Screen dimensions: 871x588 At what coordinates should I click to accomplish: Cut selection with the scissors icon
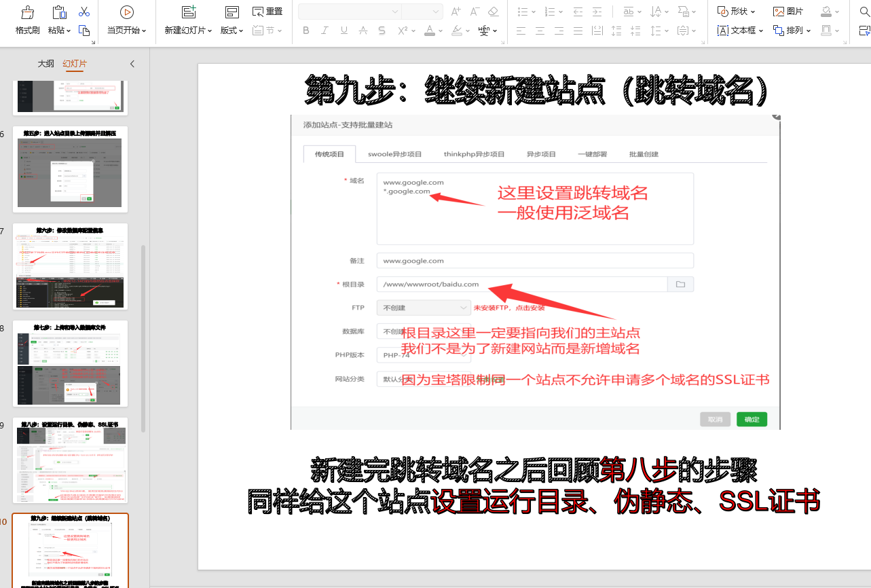click(85, 12)
